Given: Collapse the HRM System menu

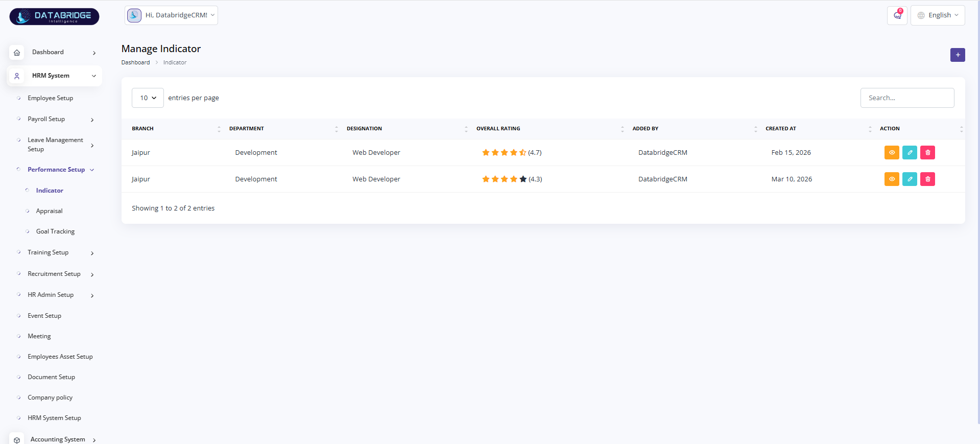Looking at the screenshot, I should (x=94, y=76).
